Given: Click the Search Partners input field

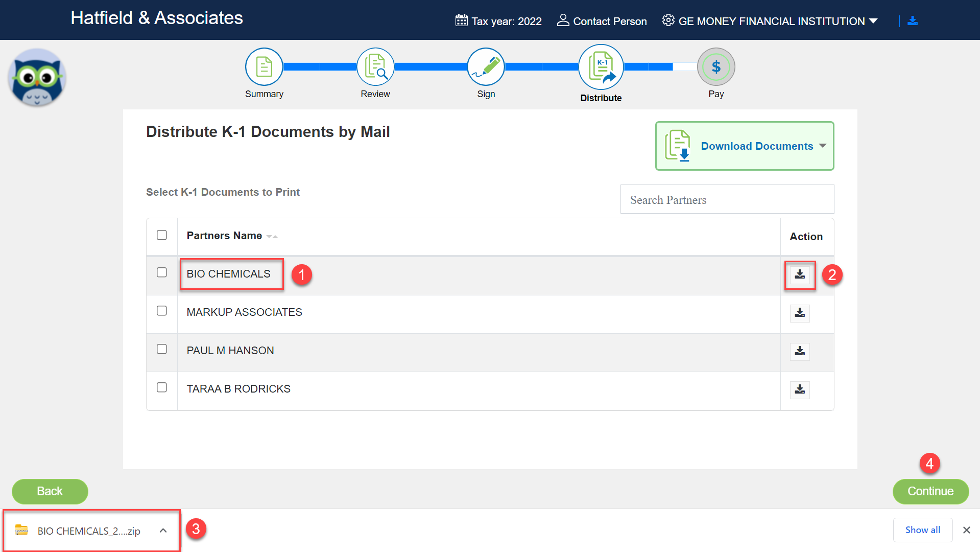Looking at the screenshot, I should click(727, 200).
